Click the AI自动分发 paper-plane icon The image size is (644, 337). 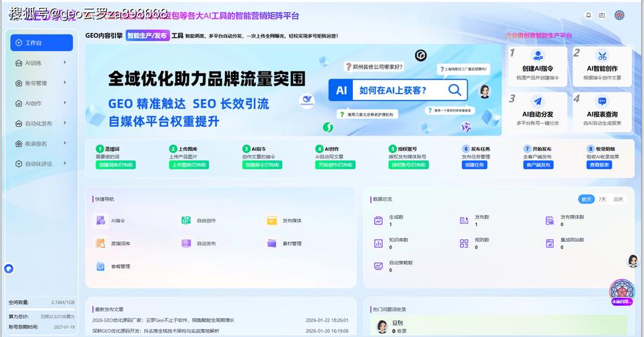point(538,101)
